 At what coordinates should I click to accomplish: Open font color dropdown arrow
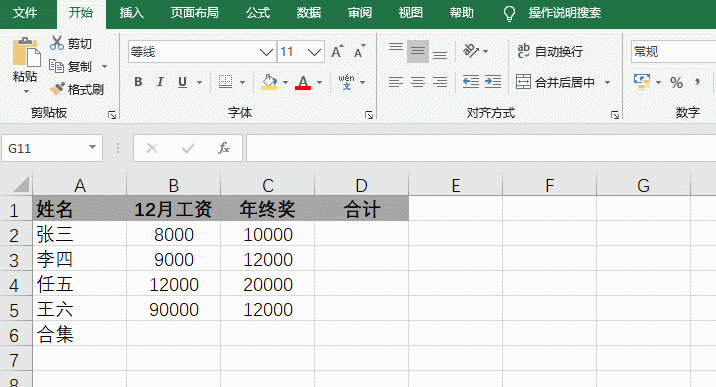tap(319, 83)
